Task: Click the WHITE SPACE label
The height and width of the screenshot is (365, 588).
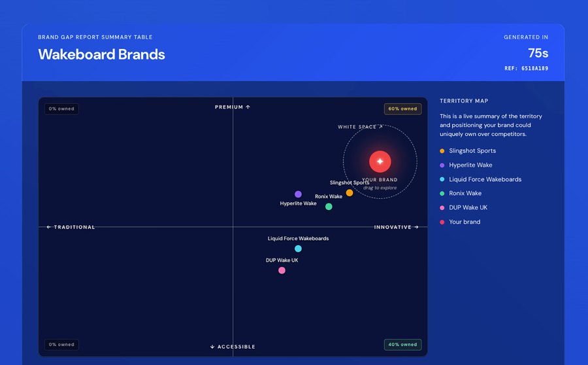Action: pos(360,127)
